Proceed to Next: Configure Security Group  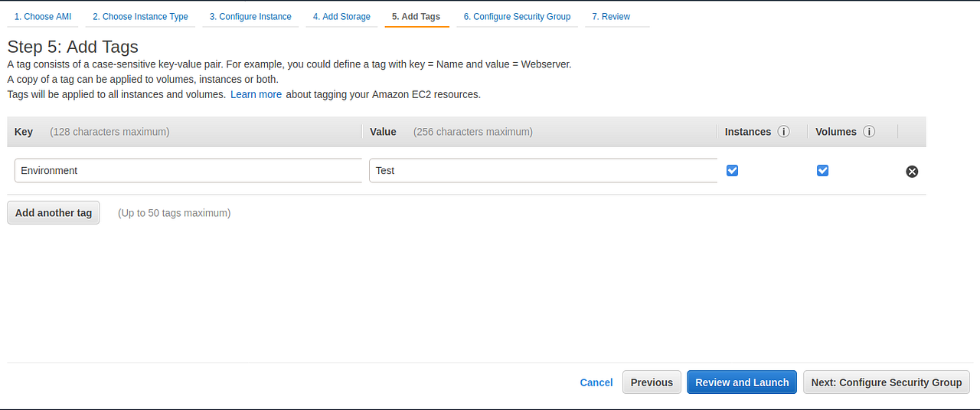887,382
